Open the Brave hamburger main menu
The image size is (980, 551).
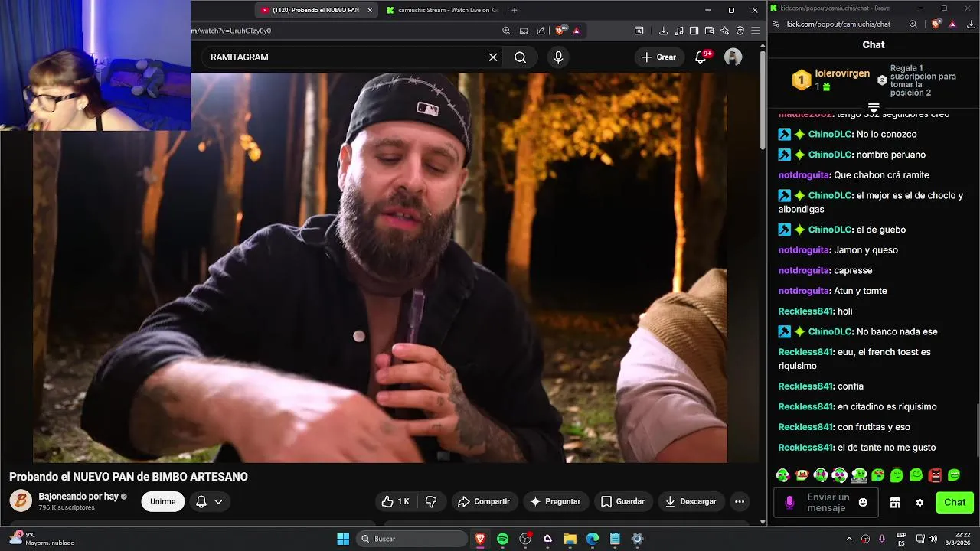click(x=755, y=31)
